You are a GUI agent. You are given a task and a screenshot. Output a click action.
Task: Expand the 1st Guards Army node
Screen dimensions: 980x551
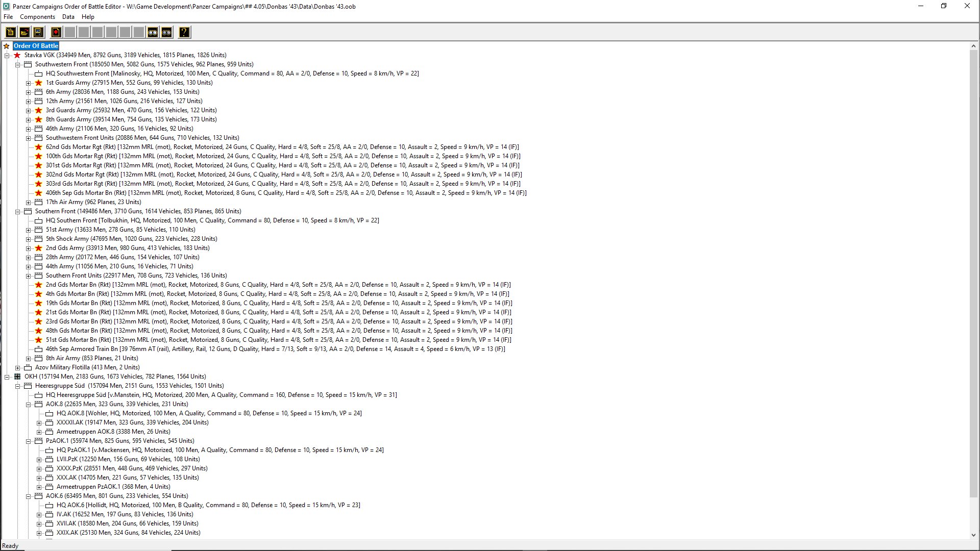click(29, 83)
